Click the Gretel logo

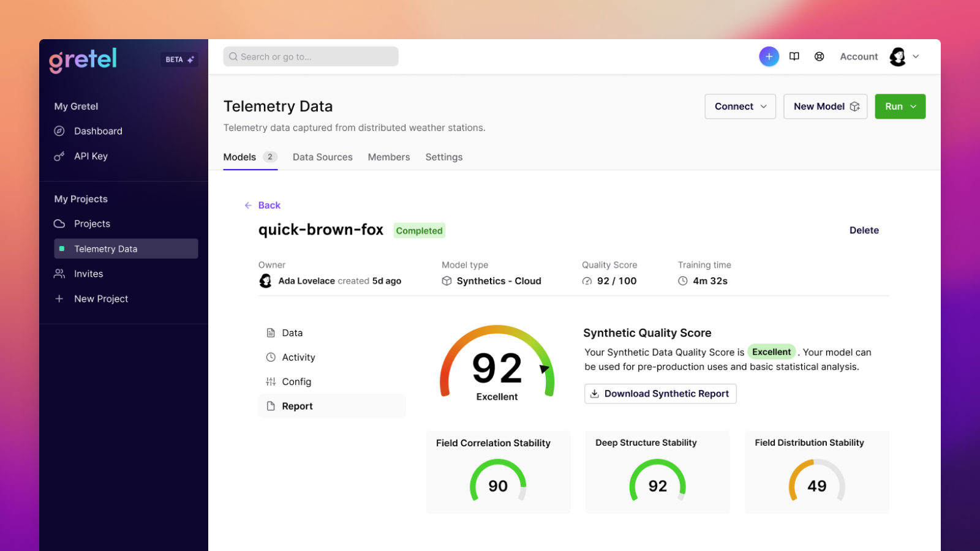(83, 59)
